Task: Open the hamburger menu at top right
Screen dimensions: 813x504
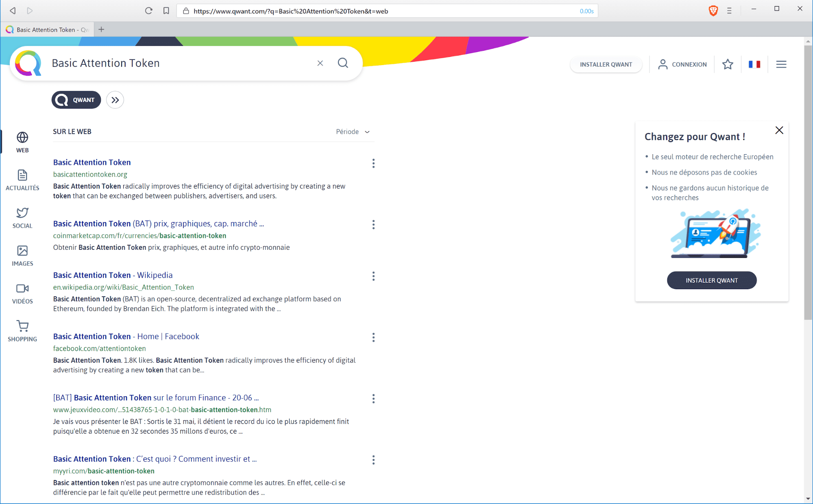Action: click(x=781, y=64)
